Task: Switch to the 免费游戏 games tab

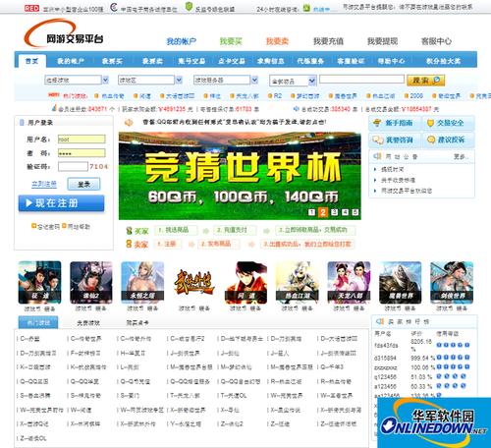Action: click(88, 323)
